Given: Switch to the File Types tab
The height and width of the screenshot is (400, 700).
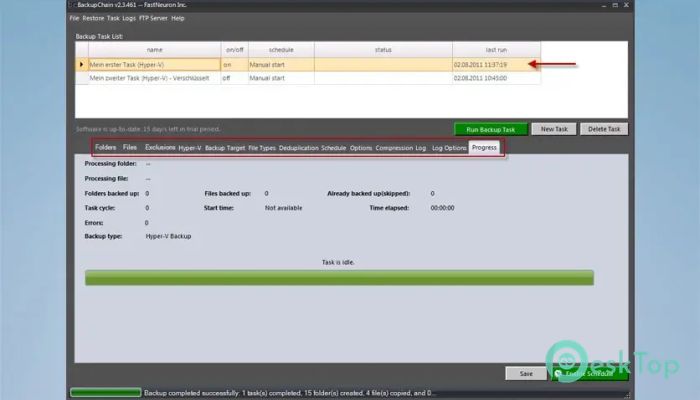Looking at the screenshot, I should (262, 148).
